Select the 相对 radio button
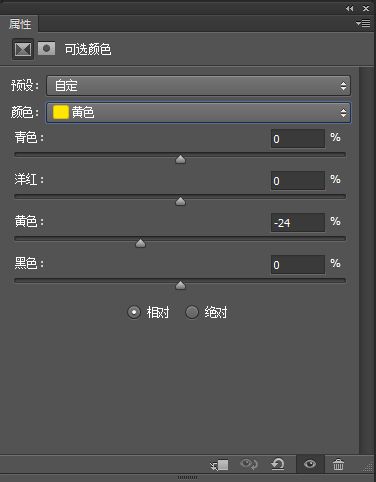Image resolution: width=376 pixels, height=482 pixels. pos(134,312)
